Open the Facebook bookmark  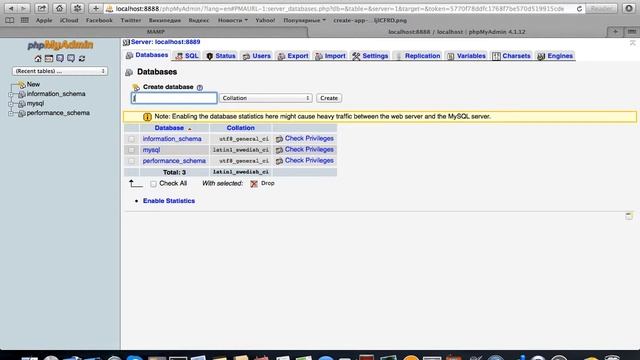coord(99,20)
